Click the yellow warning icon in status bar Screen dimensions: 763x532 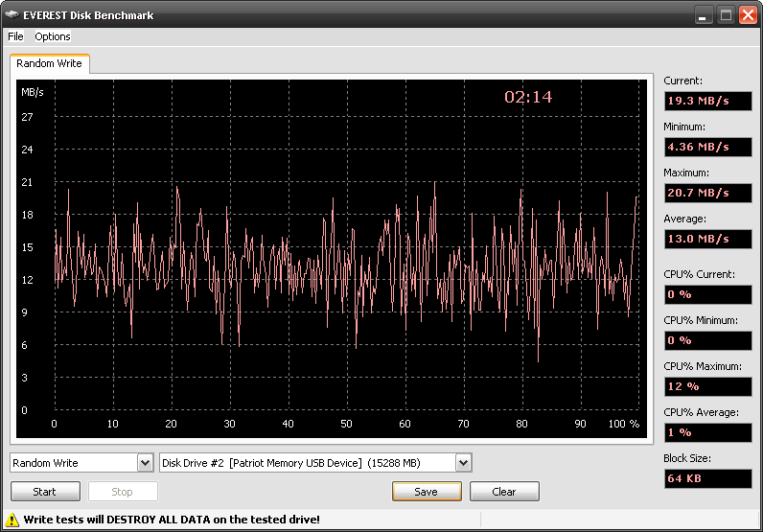12,520
